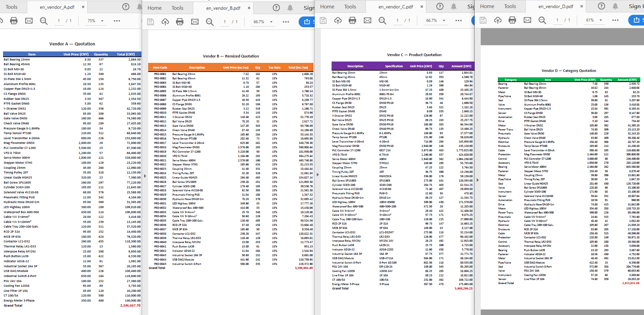This screenshot has height=315, width=644.
Task: Email the en_vendor_C.pdf file
Action: [x=368, y=21]
